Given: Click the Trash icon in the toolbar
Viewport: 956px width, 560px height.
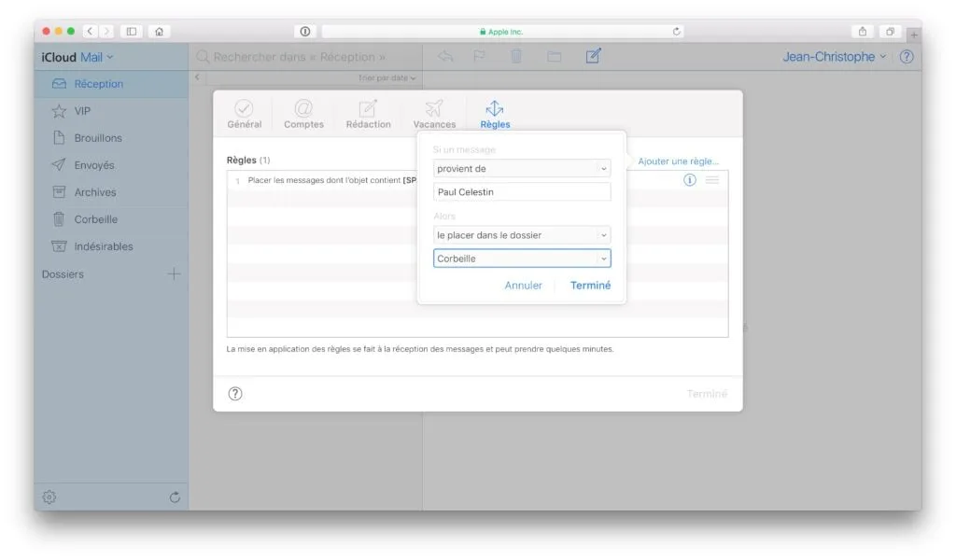Looking at the screenshot, I should click(x=516, y=57).
